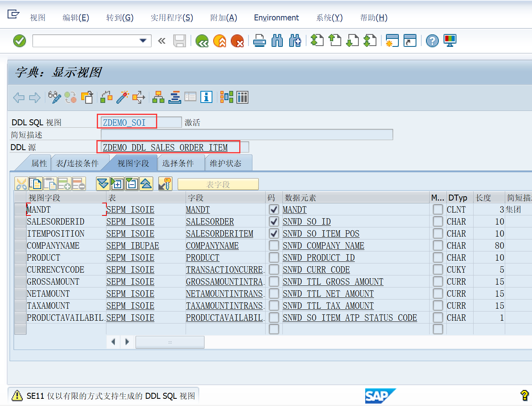Viewport: 532px width, 406px height.
Task: Click the Print icon
Action: pos(260,41)
